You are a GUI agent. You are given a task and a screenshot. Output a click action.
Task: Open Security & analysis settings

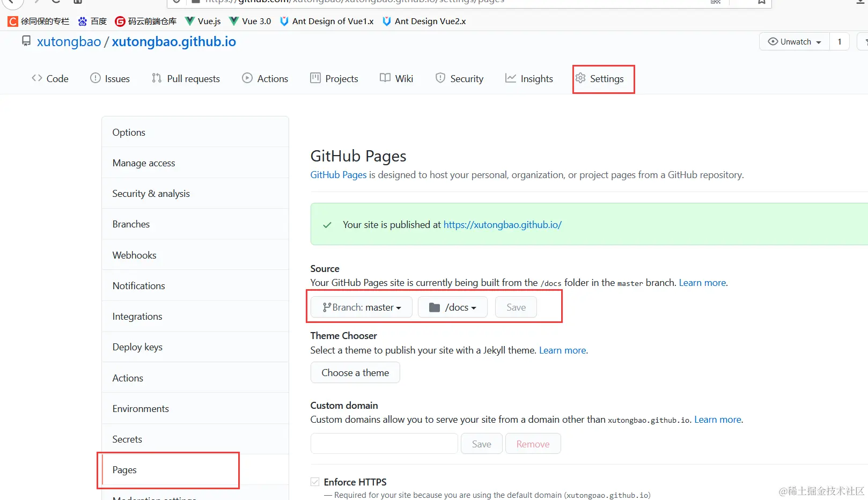coord(195,193)
